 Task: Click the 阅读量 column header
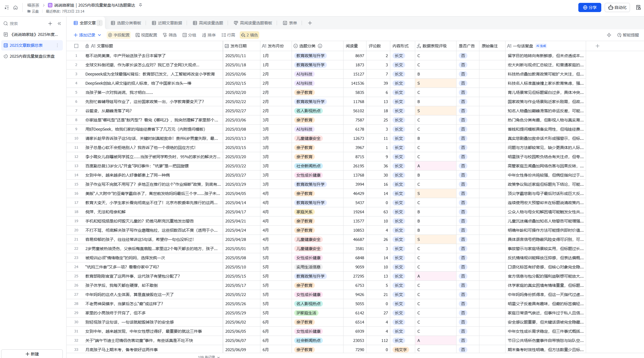pos(355,46)
